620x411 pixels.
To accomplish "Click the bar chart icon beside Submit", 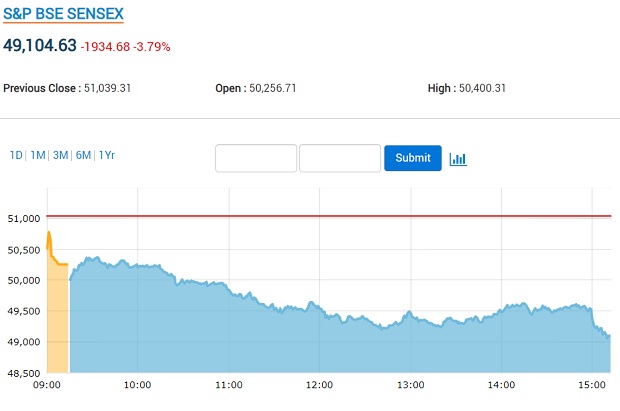I will point(458,158).
